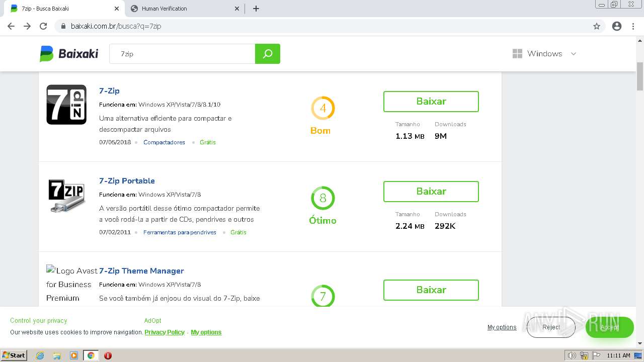The height and width of the screenshot is (362, 644).
Task: Expand the Windows platform dropdown
Action: pos(544,54)
